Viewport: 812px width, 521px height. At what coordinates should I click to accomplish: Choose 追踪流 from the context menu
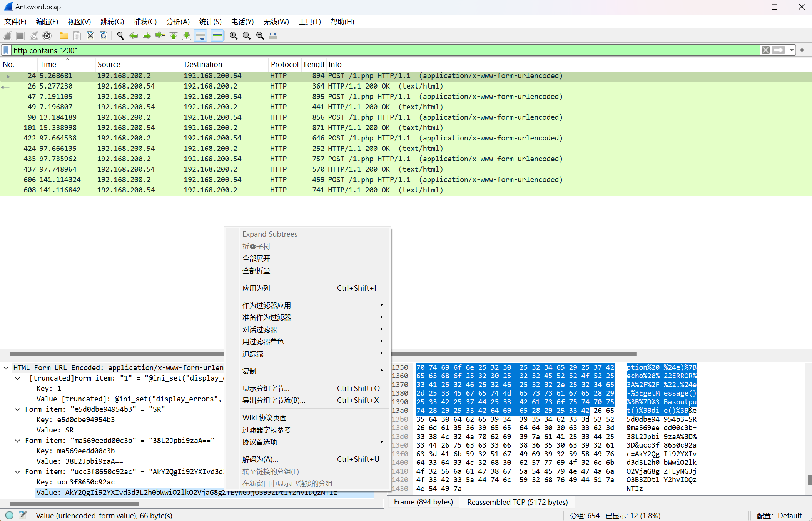click(x=253, y=354)
